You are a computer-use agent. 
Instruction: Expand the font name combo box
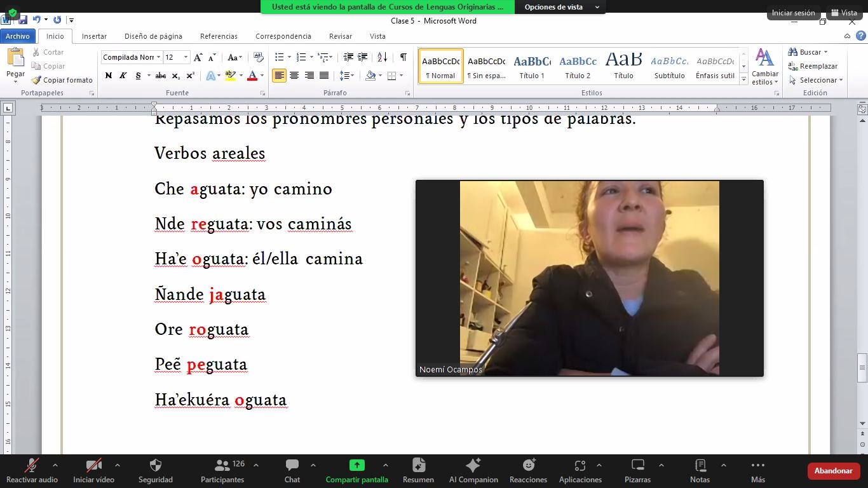tap(158, 57)
